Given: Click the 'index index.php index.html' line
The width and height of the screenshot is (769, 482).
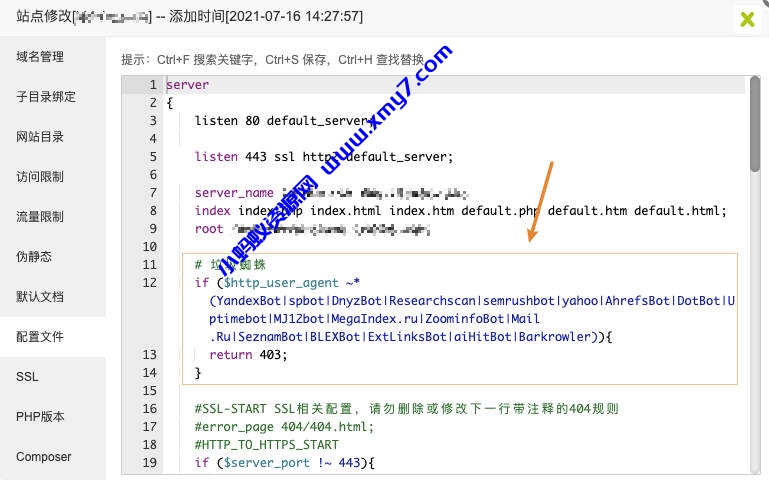Looking at the screenshot, I should tap(460, 211).
